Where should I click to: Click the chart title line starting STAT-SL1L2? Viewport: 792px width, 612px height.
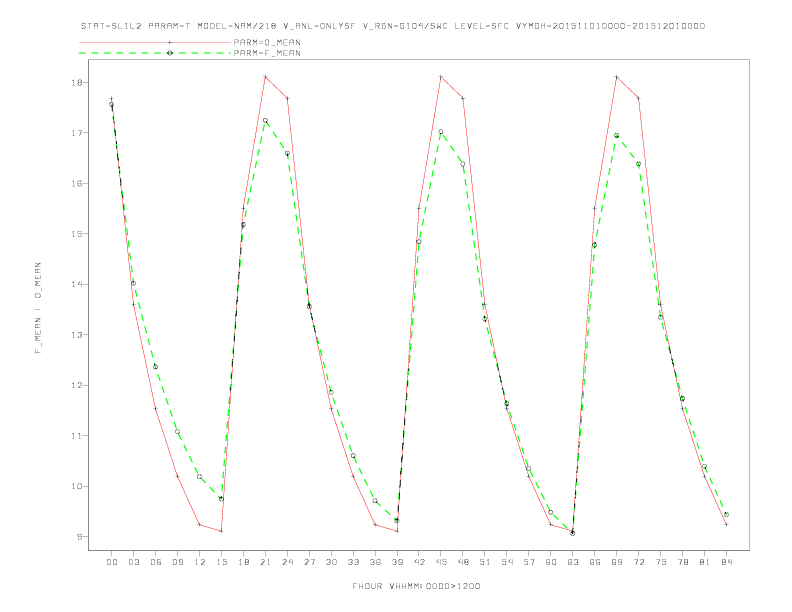tap(392, 26)
